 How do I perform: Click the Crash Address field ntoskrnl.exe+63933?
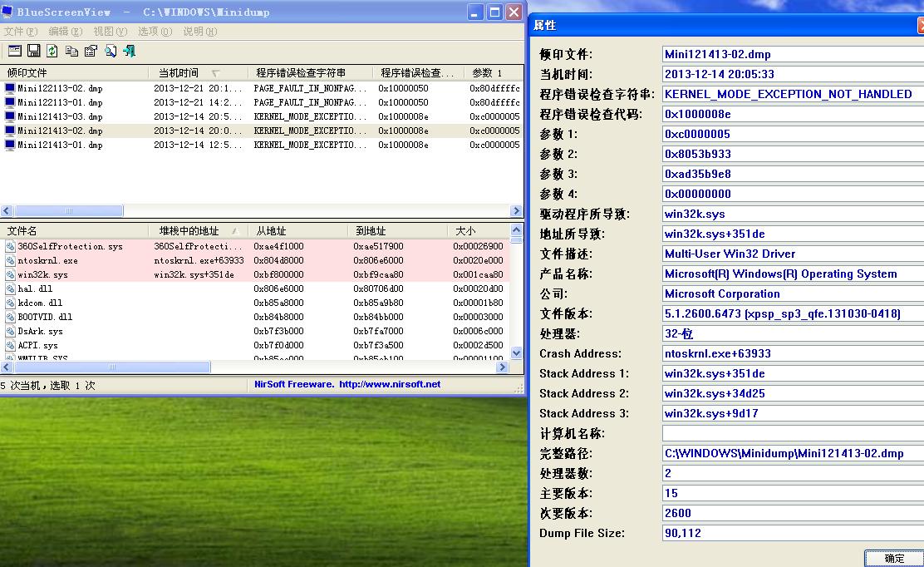[793, 353]
